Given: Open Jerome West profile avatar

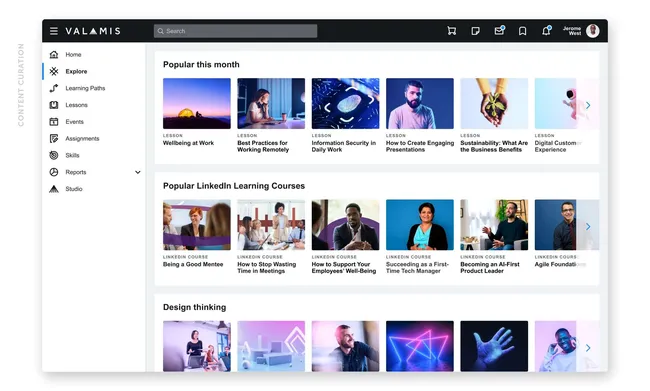Looking at the screenshot, I should [593, 31].
